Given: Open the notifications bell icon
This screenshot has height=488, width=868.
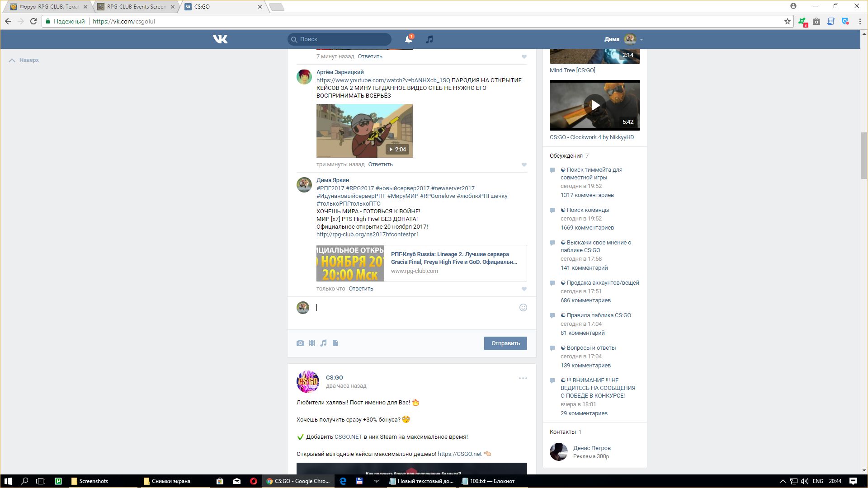Looking at the screenshot, I should pyautogui.click(x=408, y=39).
